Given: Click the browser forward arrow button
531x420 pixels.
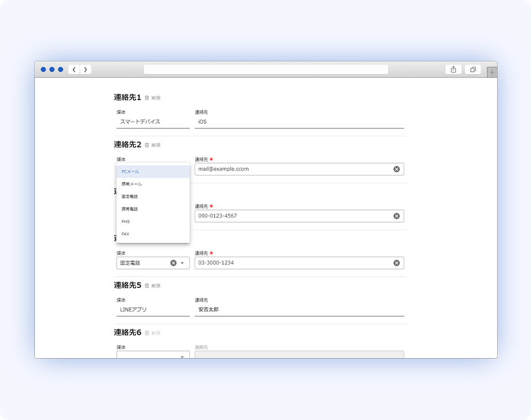Looking at the screenshot, I should 85,70.
